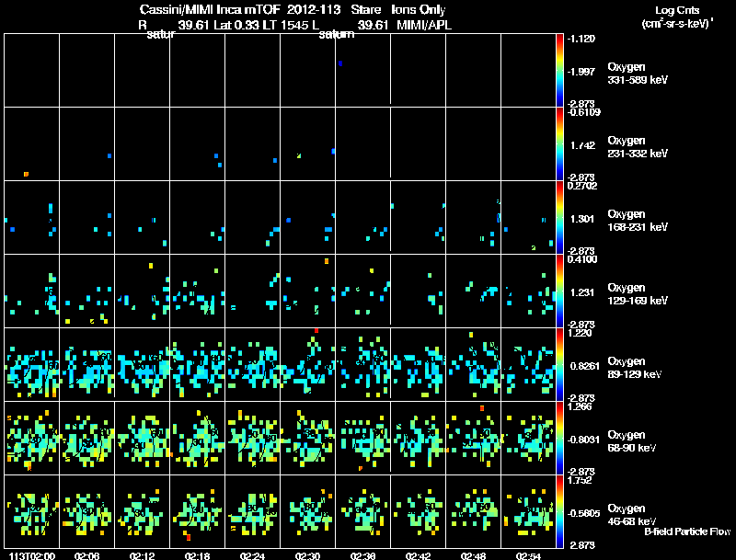Click the '02:36' time label
The image size is (736, 560).
(362, 555)
